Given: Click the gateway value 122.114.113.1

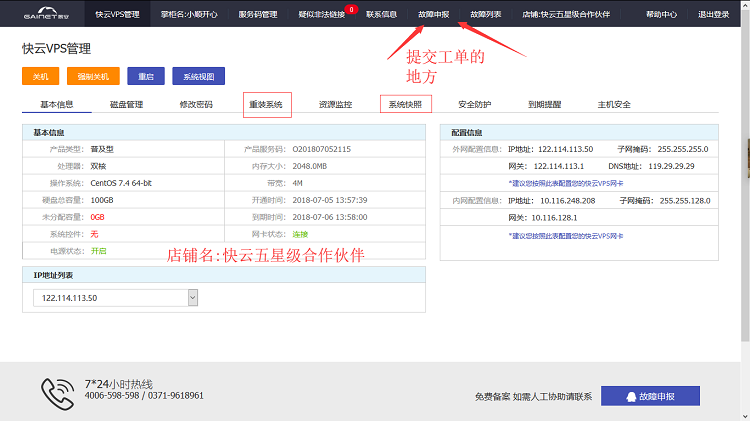Looking at the screenshot, I should click(559, 166).
